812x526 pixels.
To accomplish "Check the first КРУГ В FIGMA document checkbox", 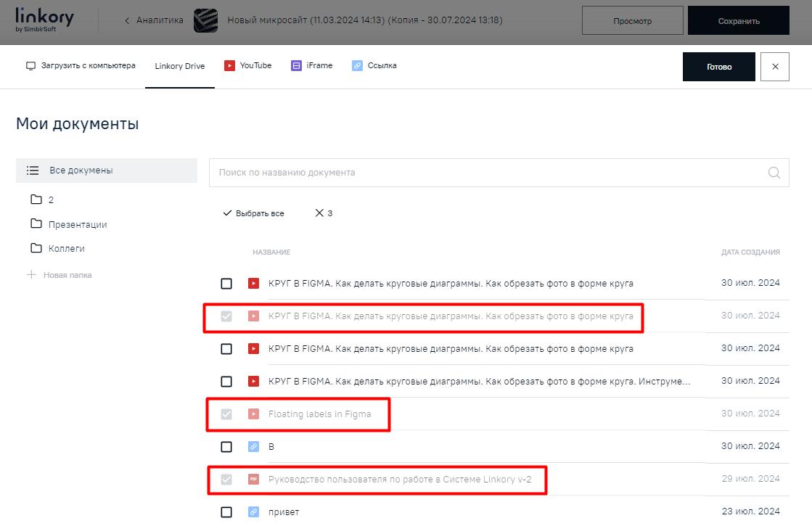I will (226, 284).
